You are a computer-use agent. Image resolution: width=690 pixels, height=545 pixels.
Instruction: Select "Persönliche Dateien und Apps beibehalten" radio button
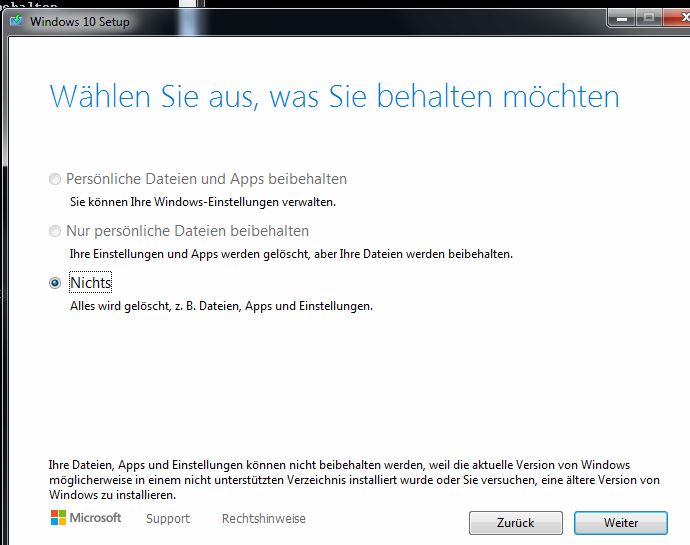point(55,179)
